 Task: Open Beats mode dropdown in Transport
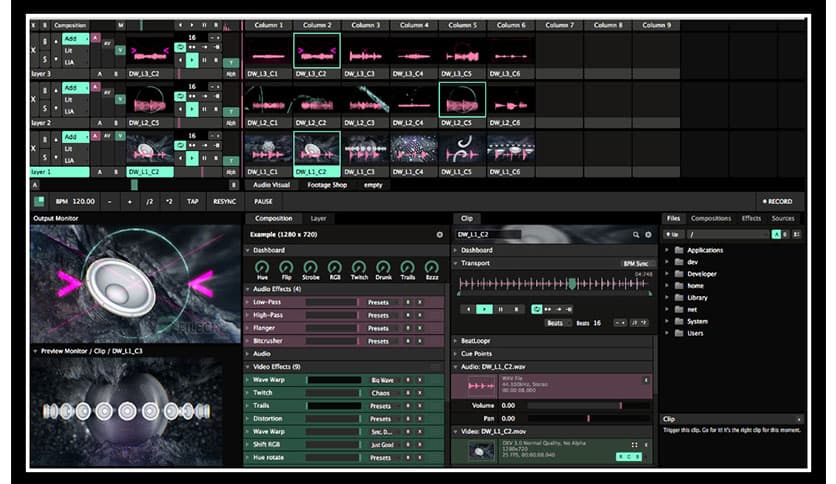tap(558, 323)
